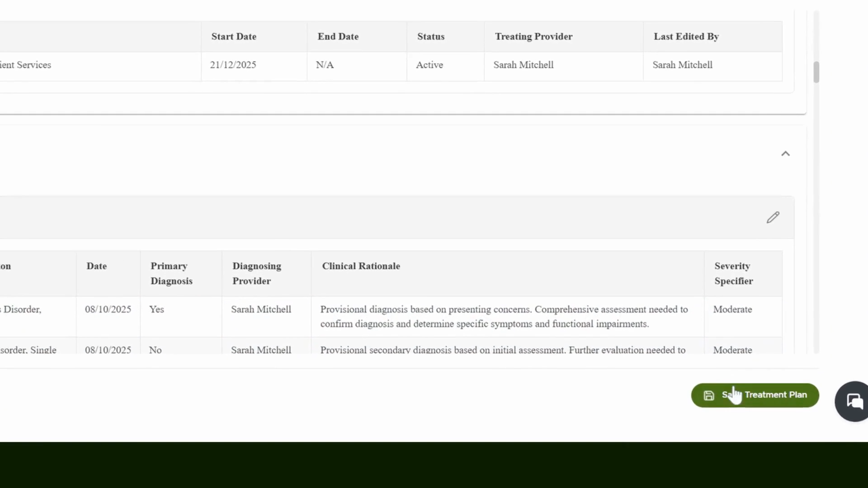Viewport: 868px width, 488px height.
Task: Click the Moderate severity in first diagnosis row
Action: point(732,310)
